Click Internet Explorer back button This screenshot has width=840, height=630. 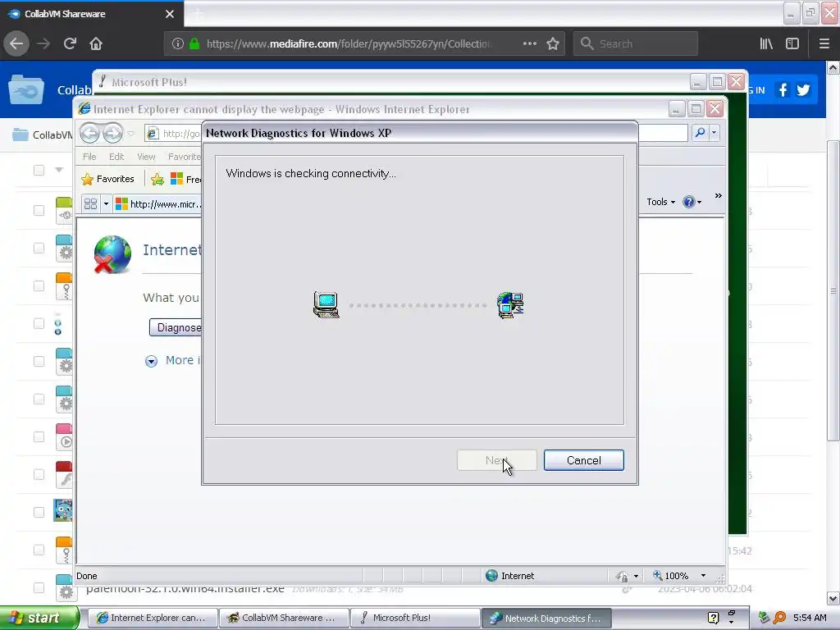90,133
